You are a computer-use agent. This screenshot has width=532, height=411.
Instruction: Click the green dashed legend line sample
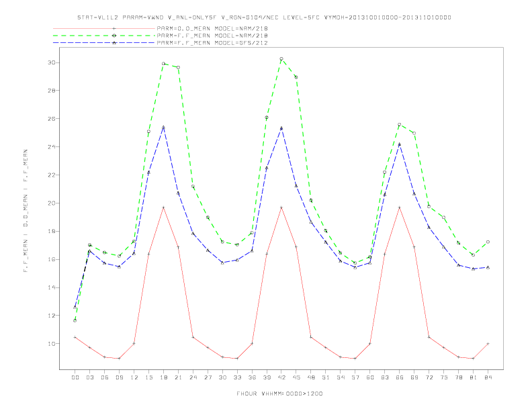click(x=104, y=36)
